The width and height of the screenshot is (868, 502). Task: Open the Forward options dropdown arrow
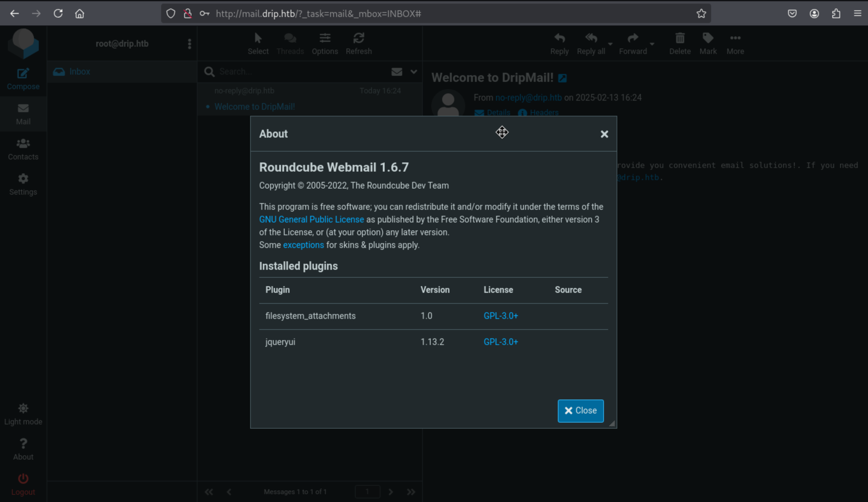click(652, 44)
